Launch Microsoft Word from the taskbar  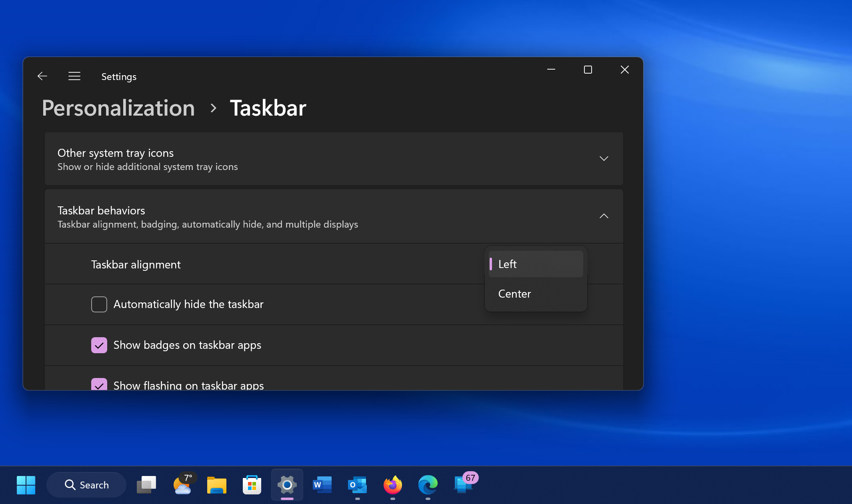(322, 485)
